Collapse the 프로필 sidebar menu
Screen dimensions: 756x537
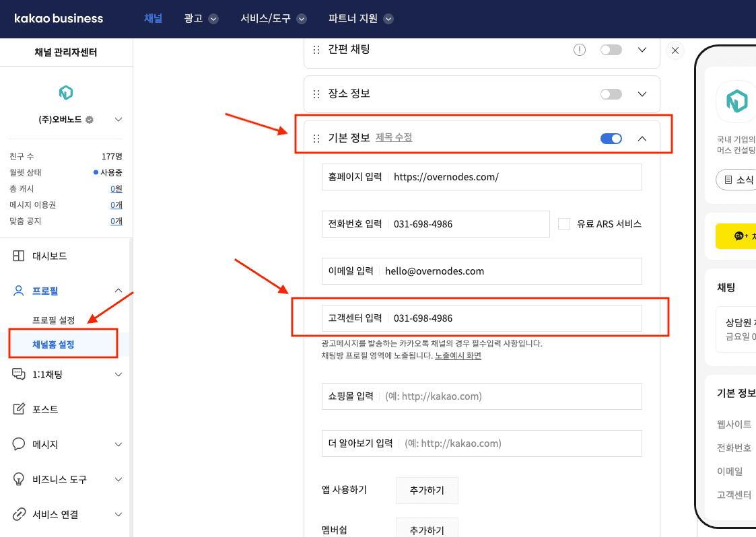118,290
